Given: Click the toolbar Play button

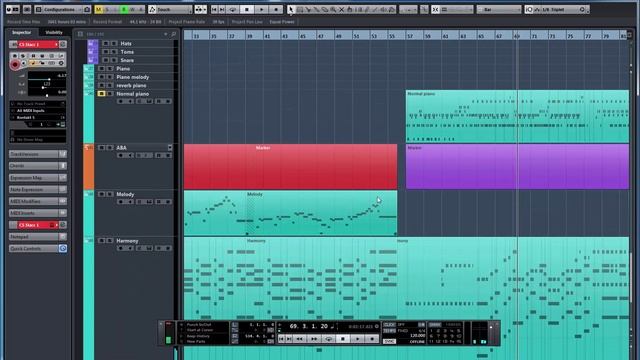Looking at the screenshot, I should tap(261, 9).
